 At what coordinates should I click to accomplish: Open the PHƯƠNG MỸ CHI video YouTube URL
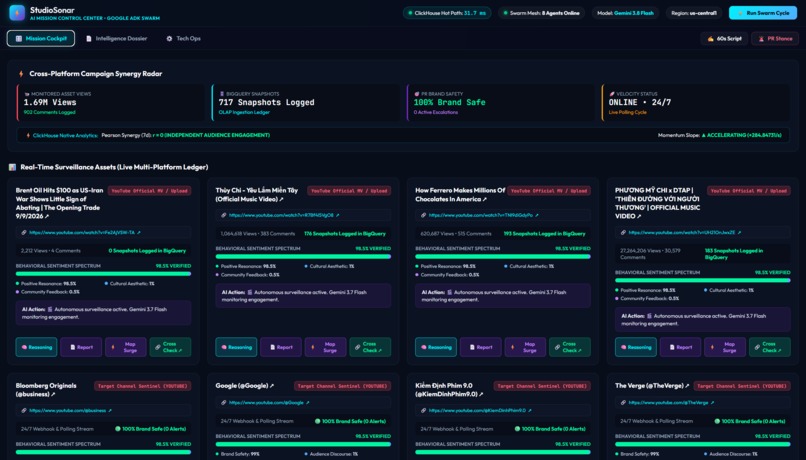coord(684,232)
